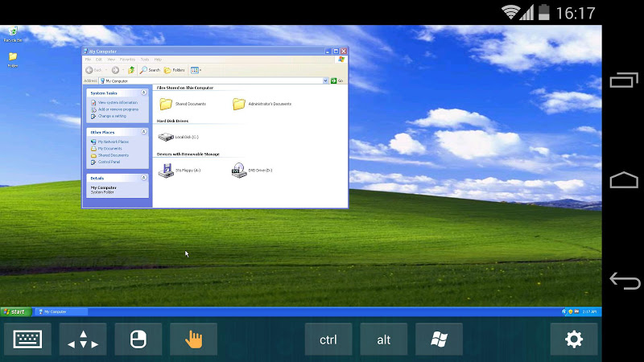Toggle the ctrl modifier key

[x=328, y=339]
